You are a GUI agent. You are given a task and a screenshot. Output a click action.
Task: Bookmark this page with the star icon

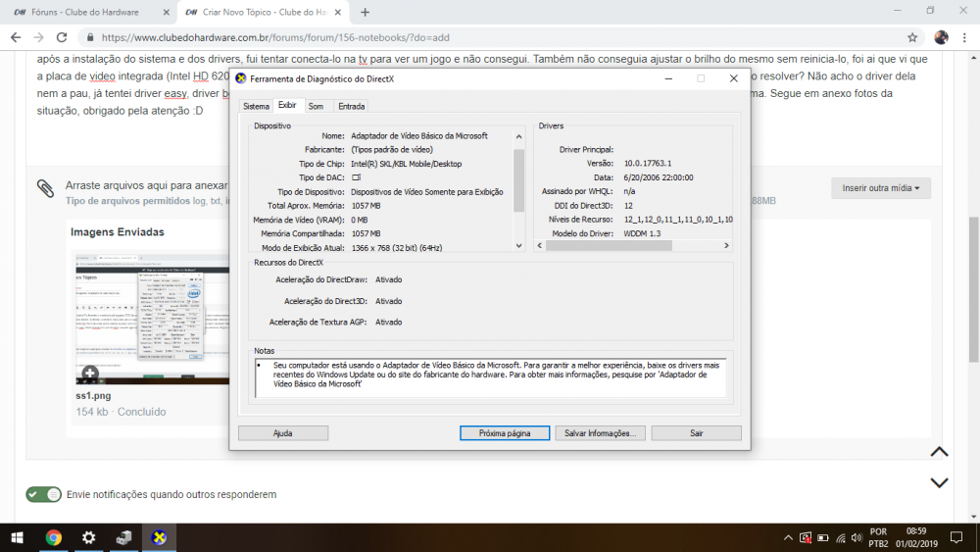coord(912,37)
